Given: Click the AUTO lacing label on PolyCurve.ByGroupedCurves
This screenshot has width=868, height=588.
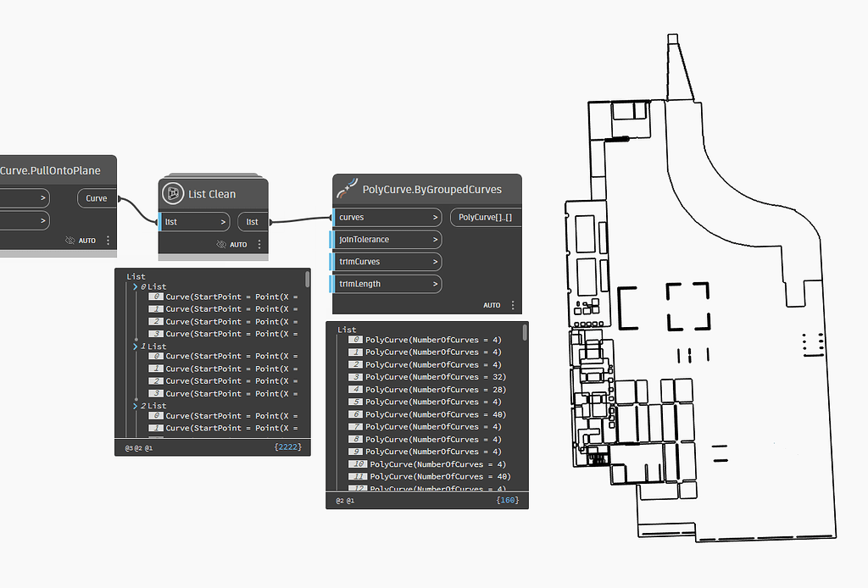Looking at the screenshot, I should [492, 305].
